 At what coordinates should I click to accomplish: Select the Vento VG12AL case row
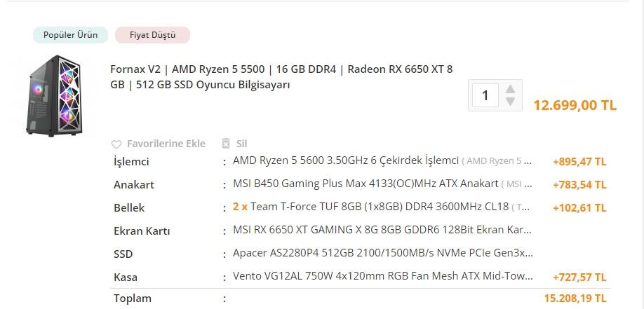click(x=382, y=277)
